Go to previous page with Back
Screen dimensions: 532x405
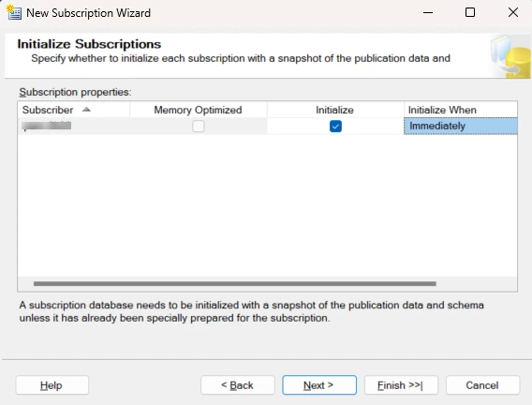238,385
